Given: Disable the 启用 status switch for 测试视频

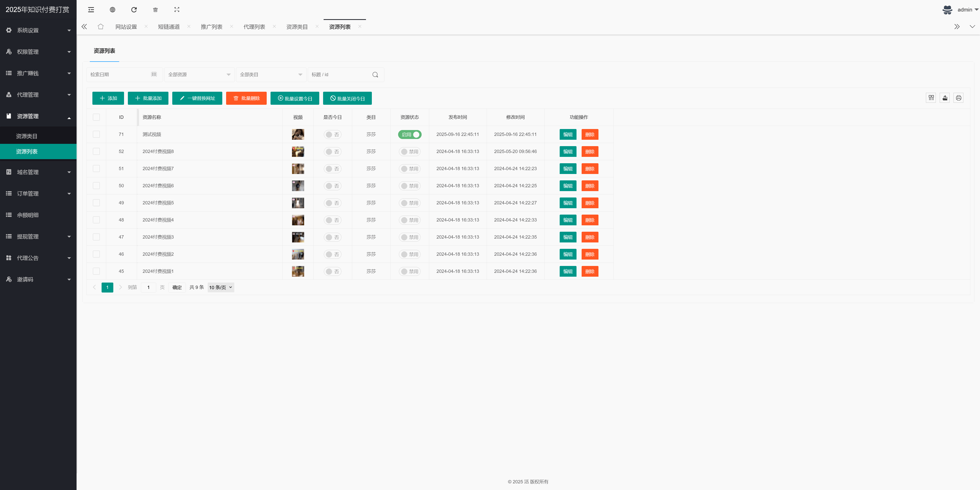Looking at the screenshot, I should [x=409, y=134].
